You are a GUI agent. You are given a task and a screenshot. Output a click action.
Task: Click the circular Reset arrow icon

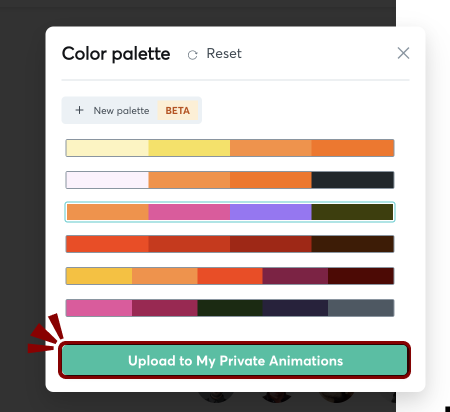pyautogui.click(x=192, y=55)
